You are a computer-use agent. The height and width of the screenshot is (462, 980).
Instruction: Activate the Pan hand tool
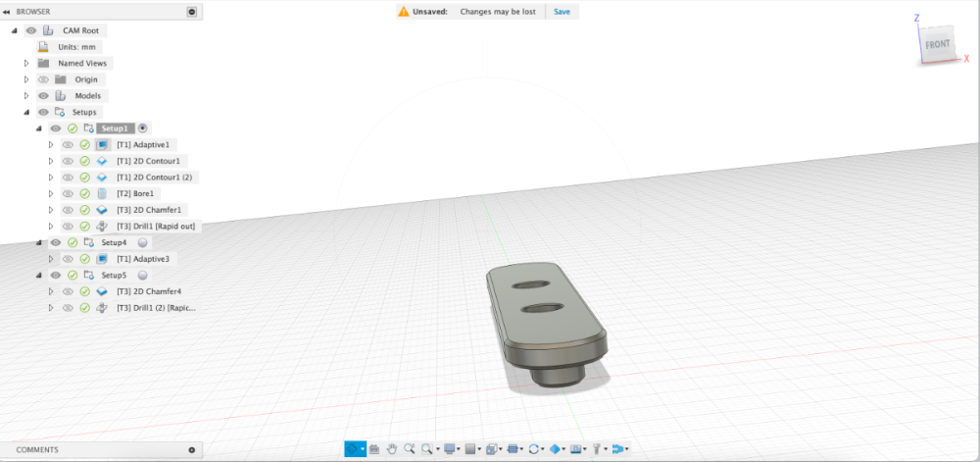coord(392,449)
